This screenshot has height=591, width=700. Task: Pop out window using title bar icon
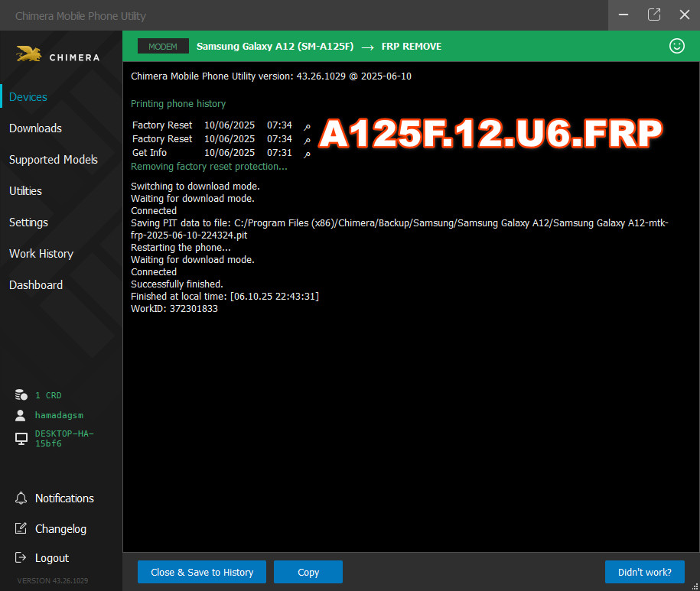pyautogui.click(x=654, y=15)
